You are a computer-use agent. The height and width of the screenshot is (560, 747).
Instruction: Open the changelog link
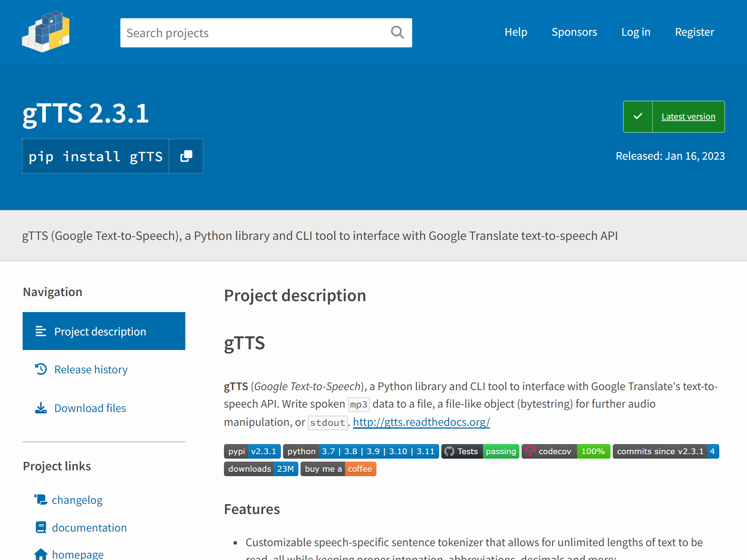point(77,500)
